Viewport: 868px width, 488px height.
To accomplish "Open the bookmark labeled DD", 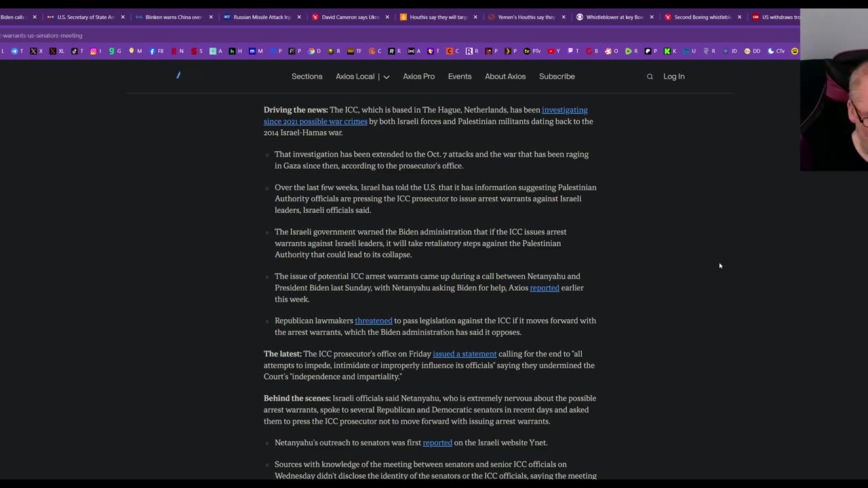I will pos(751,51).
